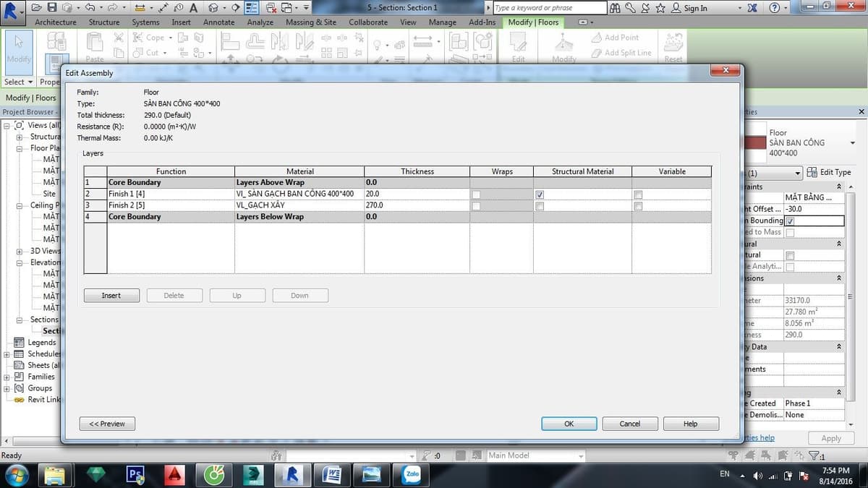Screen dimensions: 868x488
Task: Collapse the Elevations tree node
Action: [19, 262]
